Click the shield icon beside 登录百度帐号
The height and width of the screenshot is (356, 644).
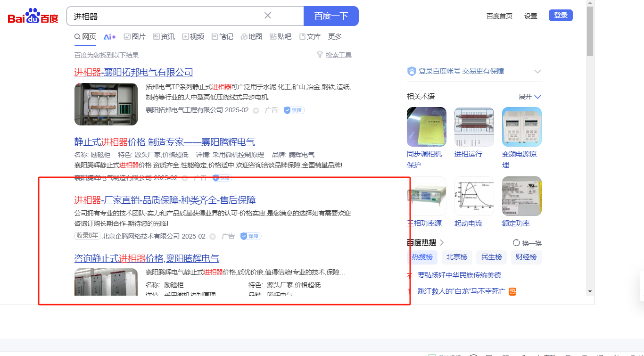point(412,71)
